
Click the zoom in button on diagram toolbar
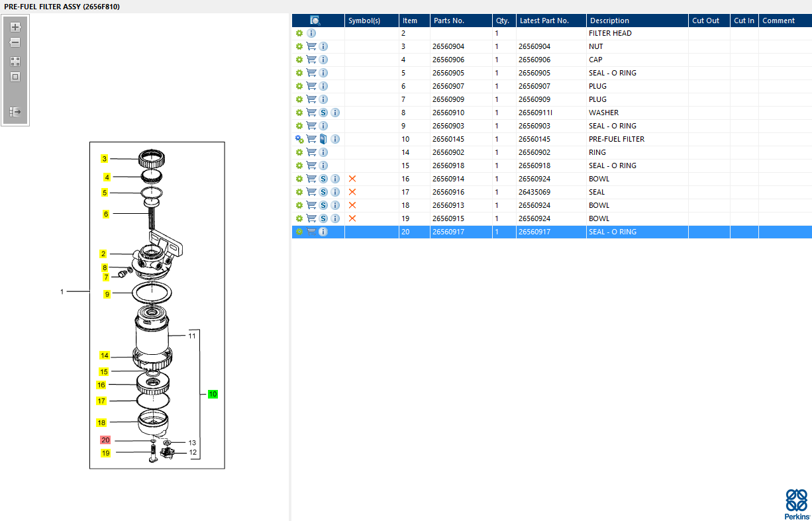coord(15,27)
